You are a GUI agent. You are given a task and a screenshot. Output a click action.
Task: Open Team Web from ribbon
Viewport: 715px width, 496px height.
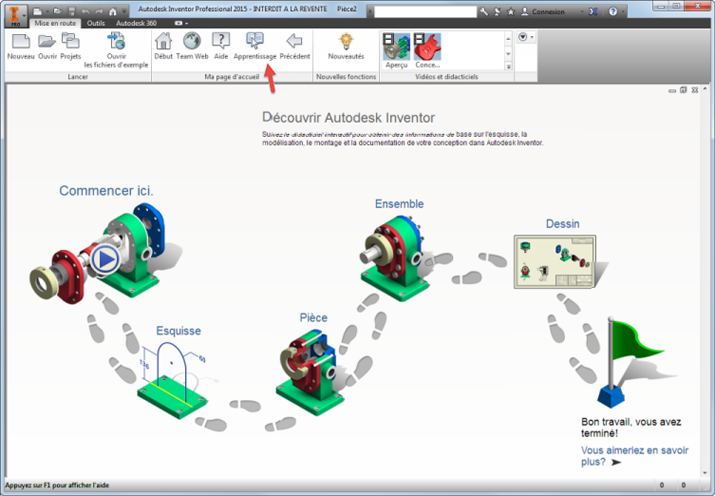click(x=192, y=46)
